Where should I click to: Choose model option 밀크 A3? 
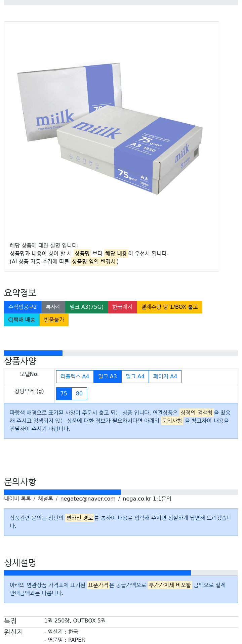coord(108,377)
